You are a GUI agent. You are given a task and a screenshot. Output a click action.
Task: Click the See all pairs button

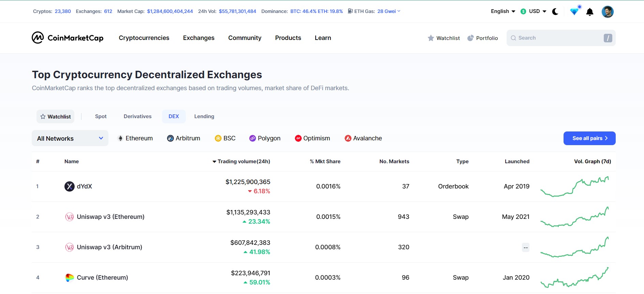[589, 138]
